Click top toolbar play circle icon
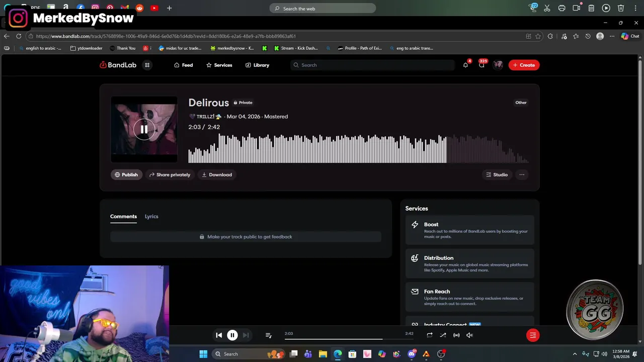The image size is (644, 362). tap(606, 8)
